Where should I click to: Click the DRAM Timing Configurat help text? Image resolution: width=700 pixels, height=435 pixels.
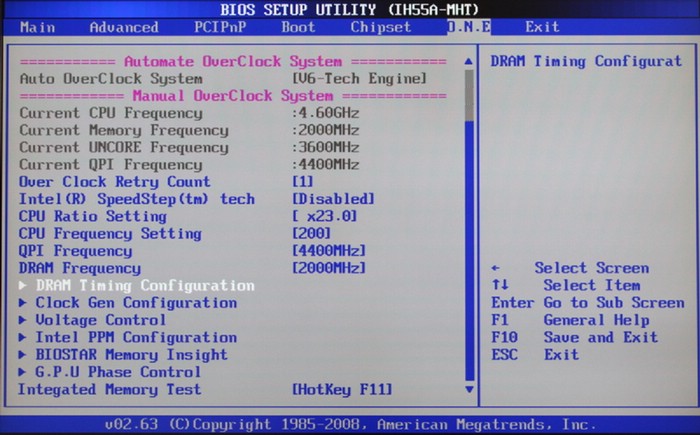tap(587, 61)
